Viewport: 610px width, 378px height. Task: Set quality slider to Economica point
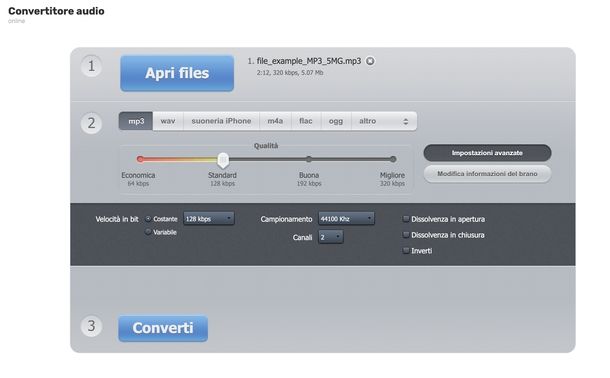pos(140,159)
